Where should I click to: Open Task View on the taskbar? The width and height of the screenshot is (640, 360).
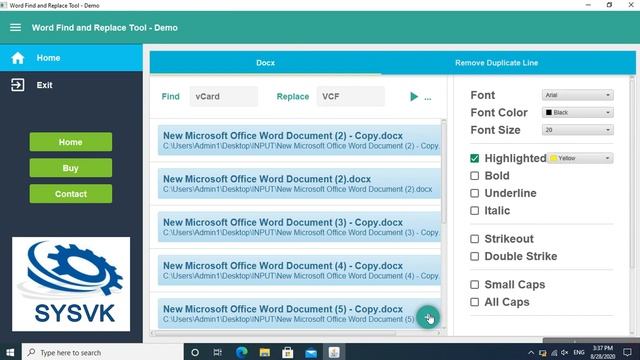(218, 352)
